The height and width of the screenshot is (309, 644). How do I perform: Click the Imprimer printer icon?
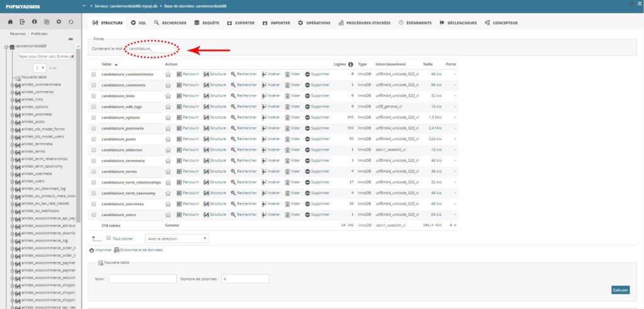(x=92, y=250)
